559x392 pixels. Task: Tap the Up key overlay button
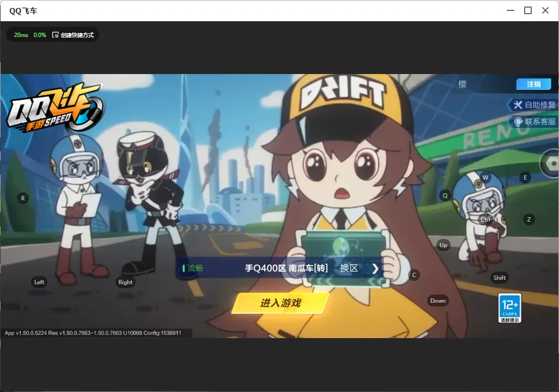[x=443, y=245]
